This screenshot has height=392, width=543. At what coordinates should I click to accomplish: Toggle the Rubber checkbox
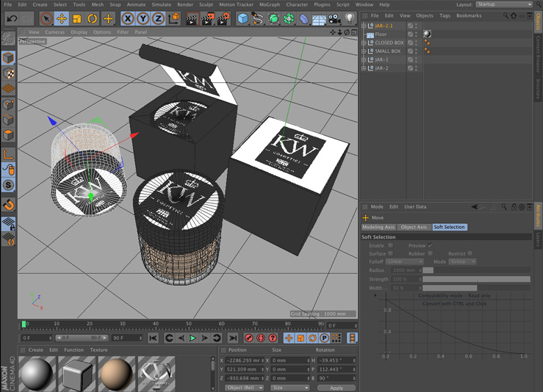coord(431,253)
